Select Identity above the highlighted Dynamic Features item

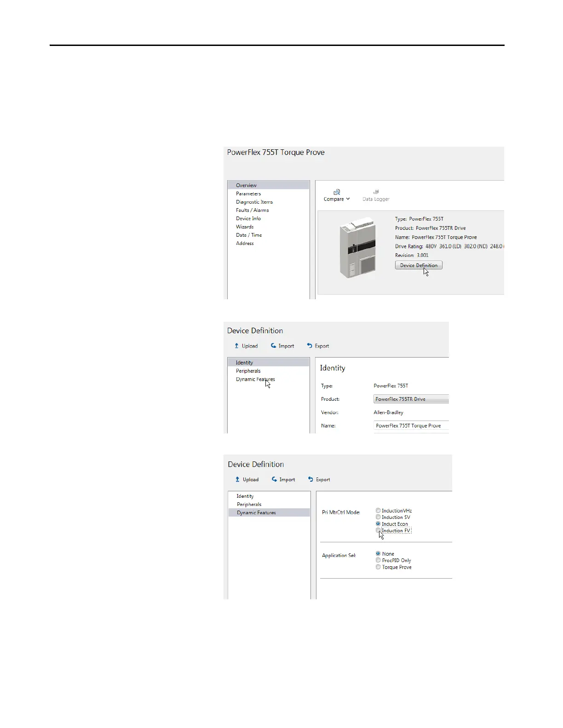click(x=245, y=496)
